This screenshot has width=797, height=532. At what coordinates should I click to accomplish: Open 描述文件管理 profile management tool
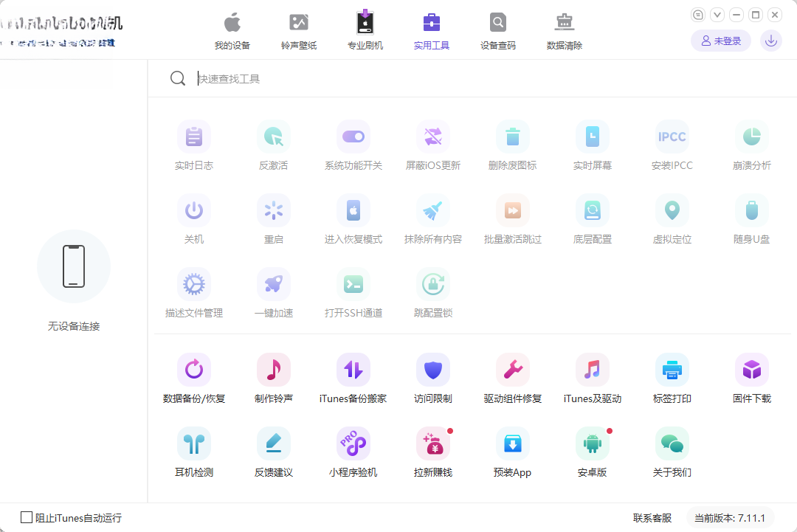point(193,284)
